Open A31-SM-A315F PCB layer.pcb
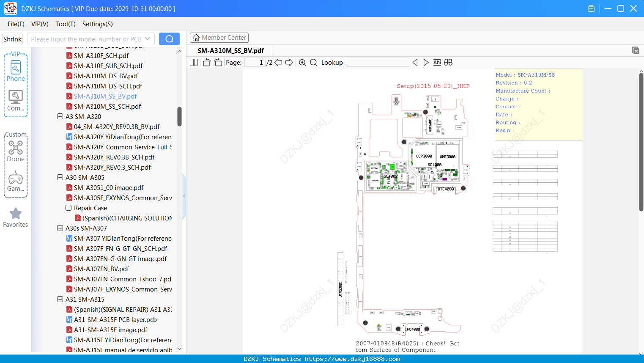 click(x=115, y=319)
